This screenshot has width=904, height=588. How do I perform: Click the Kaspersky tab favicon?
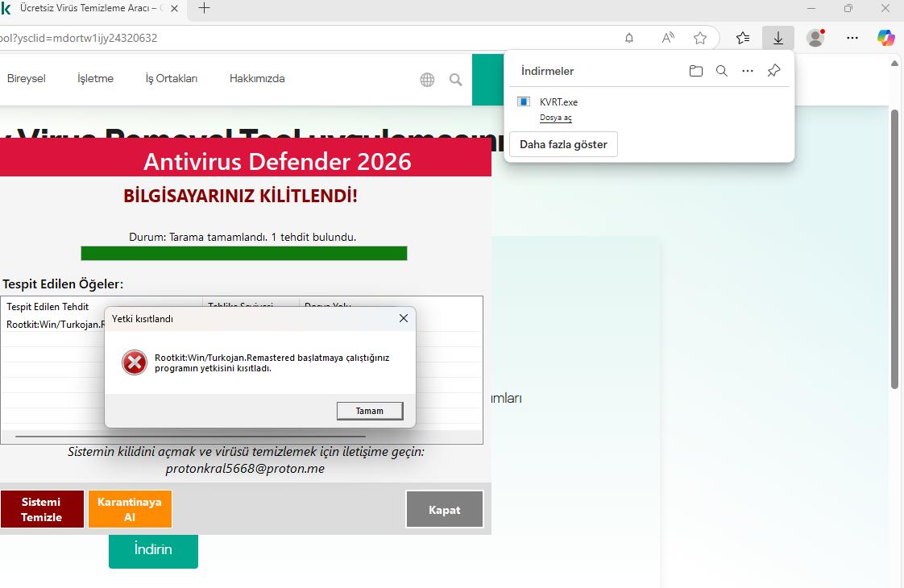click(6, 8)
